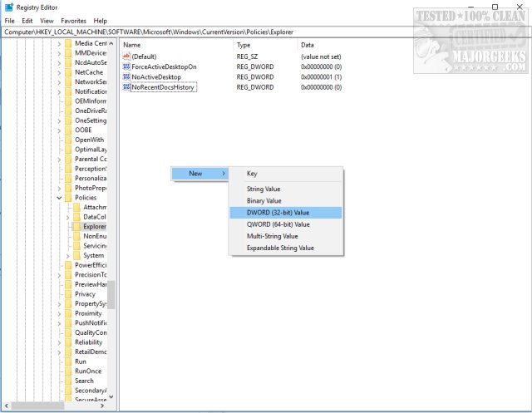Select the Personaliza key in tree
This screenshot has height=413, width=532.
[91, 178]
